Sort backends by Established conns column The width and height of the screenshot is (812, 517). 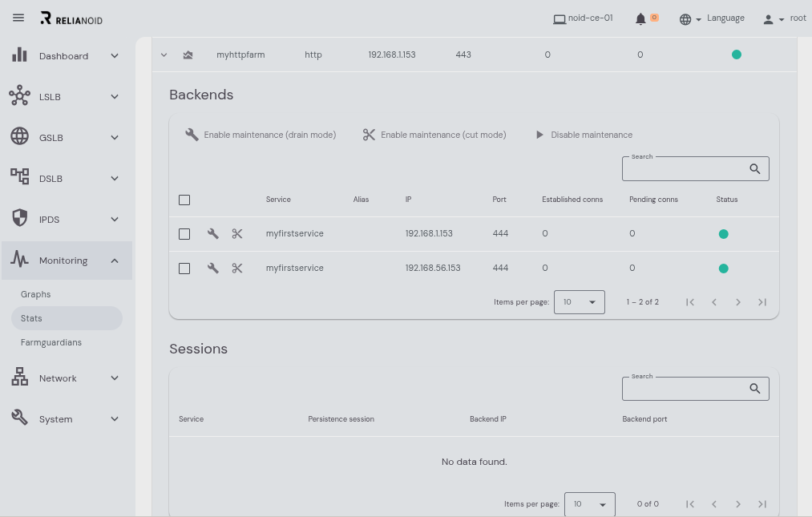tap(572, 200)
